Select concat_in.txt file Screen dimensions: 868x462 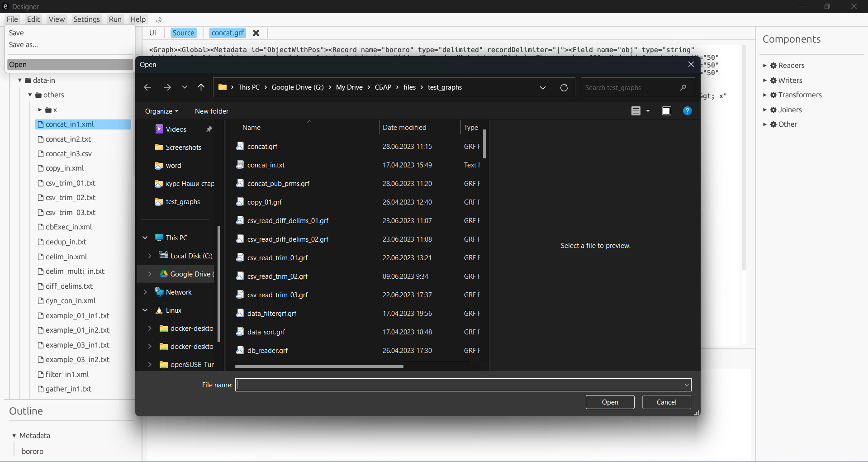point(266,165)
